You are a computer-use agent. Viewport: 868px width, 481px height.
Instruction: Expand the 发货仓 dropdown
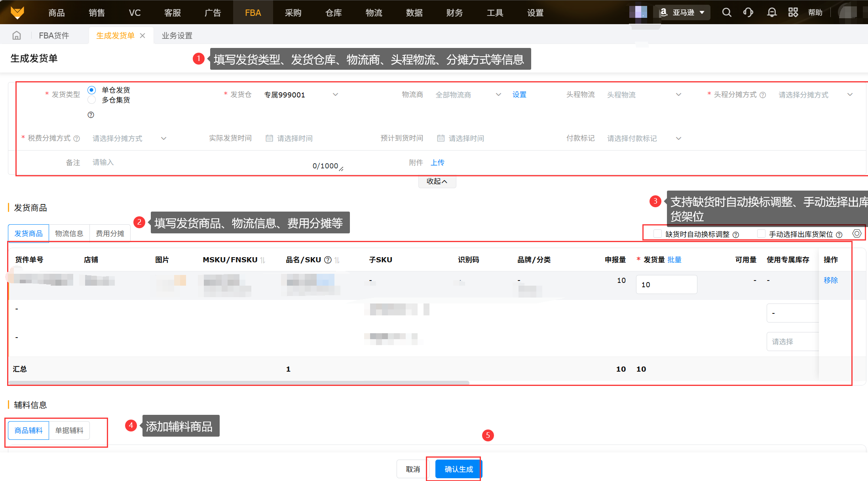point(301,95)
